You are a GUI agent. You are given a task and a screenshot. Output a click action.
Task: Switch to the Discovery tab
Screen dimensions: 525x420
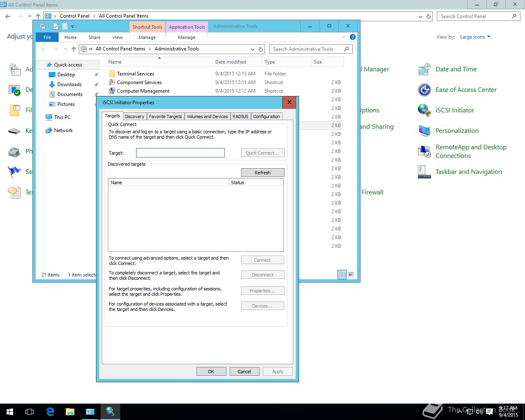tap(134, 116)
